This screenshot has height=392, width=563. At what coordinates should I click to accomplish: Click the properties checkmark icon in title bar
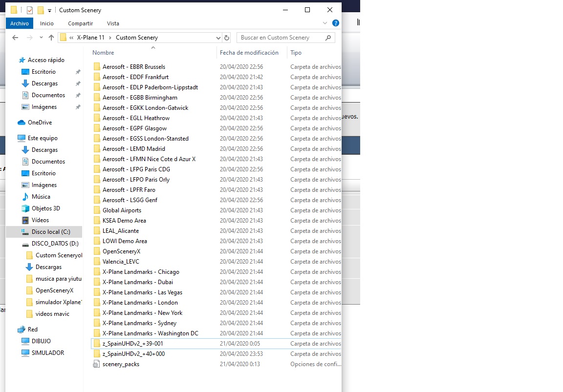(30, 10)
